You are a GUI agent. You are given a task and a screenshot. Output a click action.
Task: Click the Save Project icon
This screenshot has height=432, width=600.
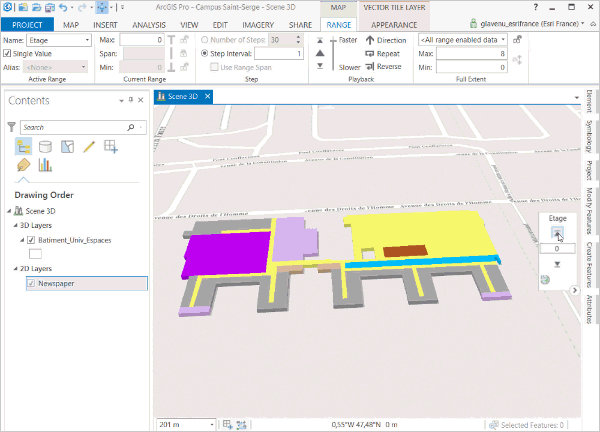[x=50, y=7]
